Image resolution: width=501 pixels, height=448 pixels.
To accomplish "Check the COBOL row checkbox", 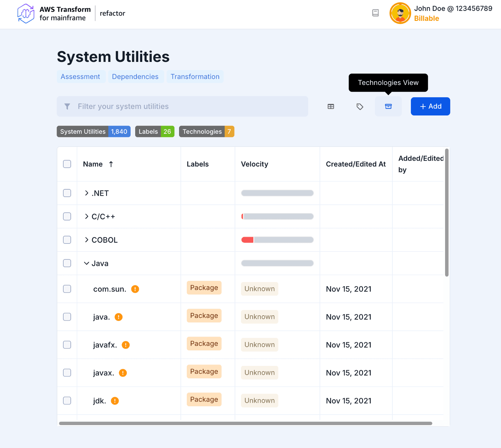I will [x=67, y=240].
